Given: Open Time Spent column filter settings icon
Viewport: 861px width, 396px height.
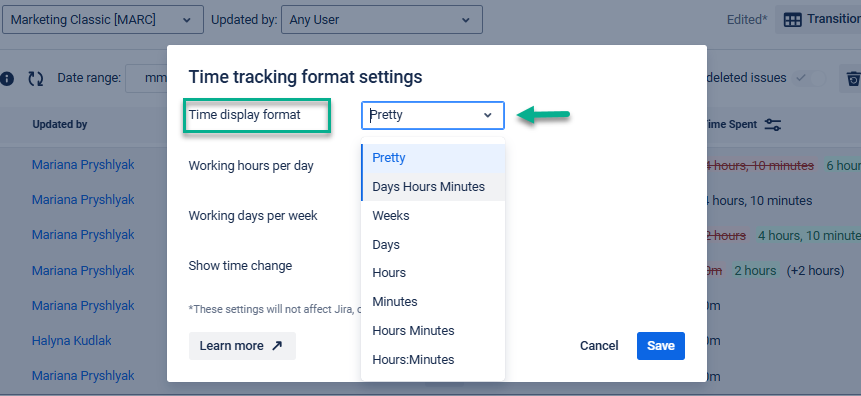Looking at the screenshot, I should (773, 125).
